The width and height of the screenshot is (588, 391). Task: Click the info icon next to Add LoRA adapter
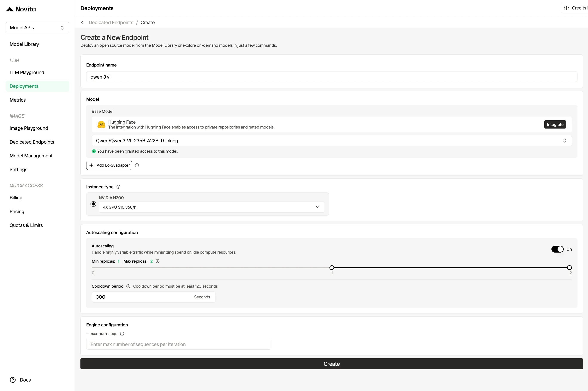click(x=137, y=165)
